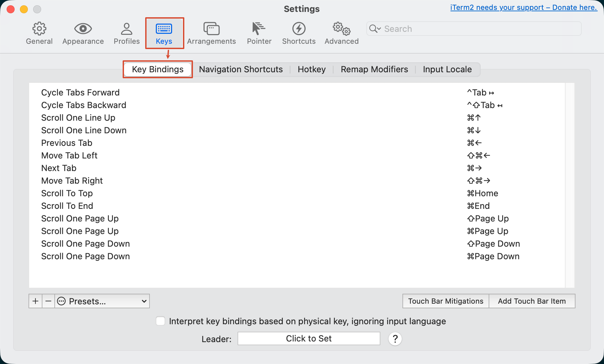Open help for Leader key

pos(395,339)
